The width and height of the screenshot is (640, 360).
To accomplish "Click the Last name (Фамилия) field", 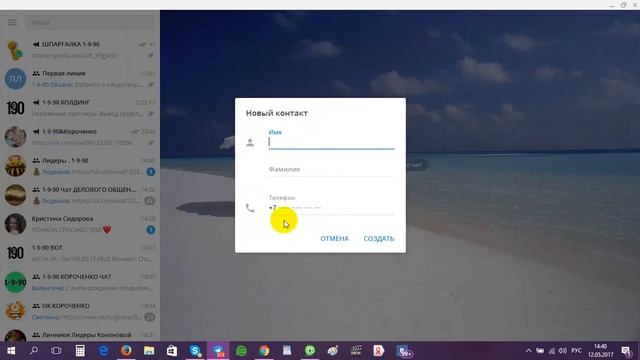I will 331,169.
